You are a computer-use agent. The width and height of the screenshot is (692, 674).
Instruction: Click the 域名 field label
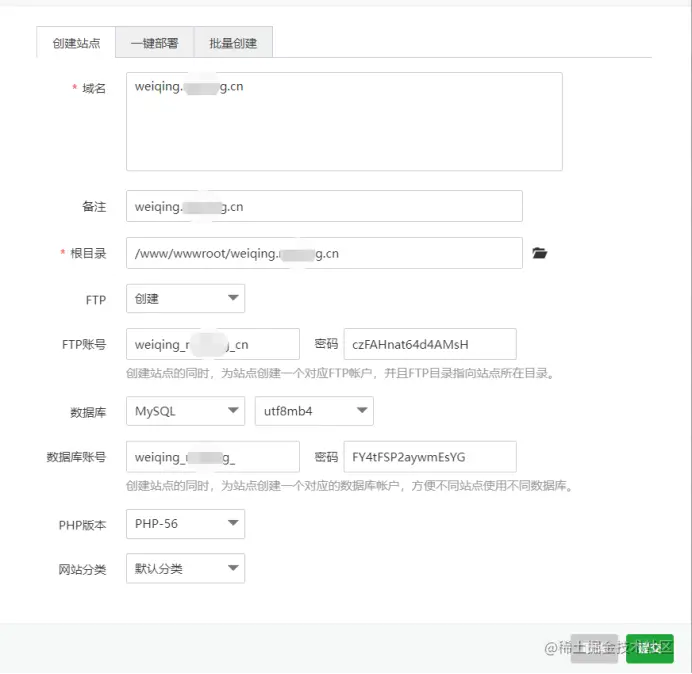[x=94, y=88]
